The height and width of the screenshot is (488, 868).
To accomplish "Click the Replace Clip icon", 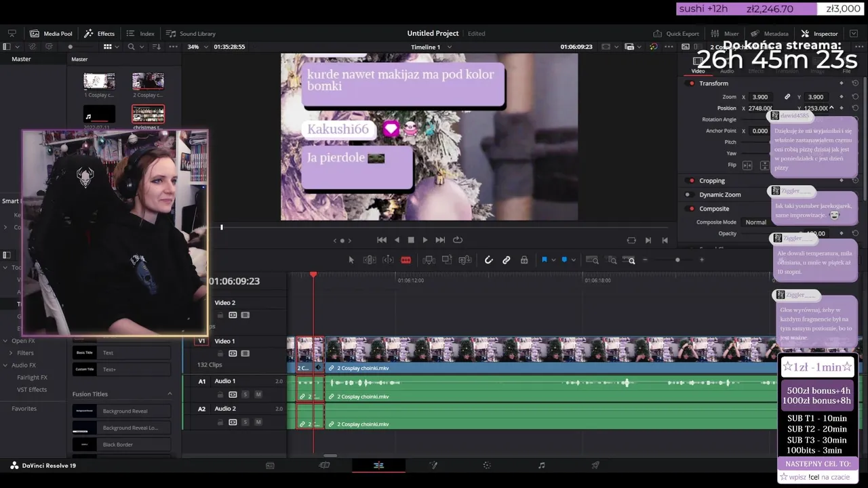I will pos(465,260).
